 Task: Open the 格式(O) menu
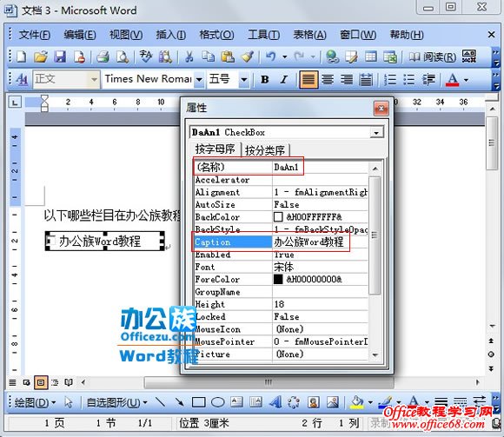point(216,35)
